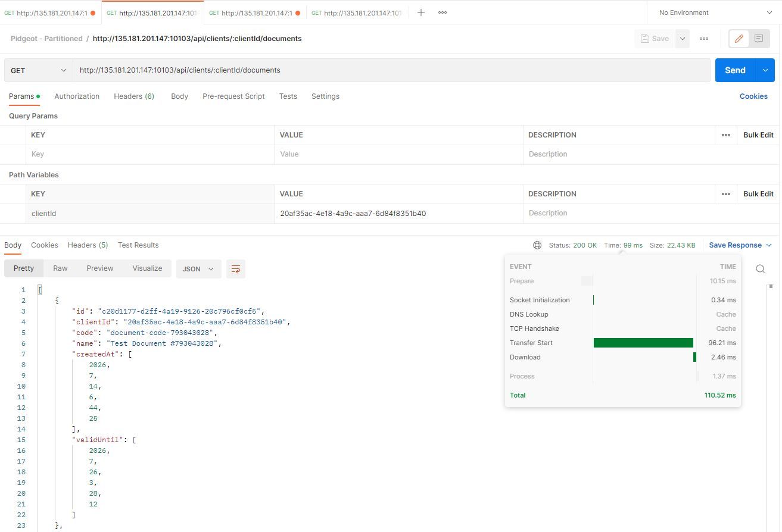Click Bulk Edit for Query Params
Viewport: 782px width, 532px height.
[x=758, y=135]
